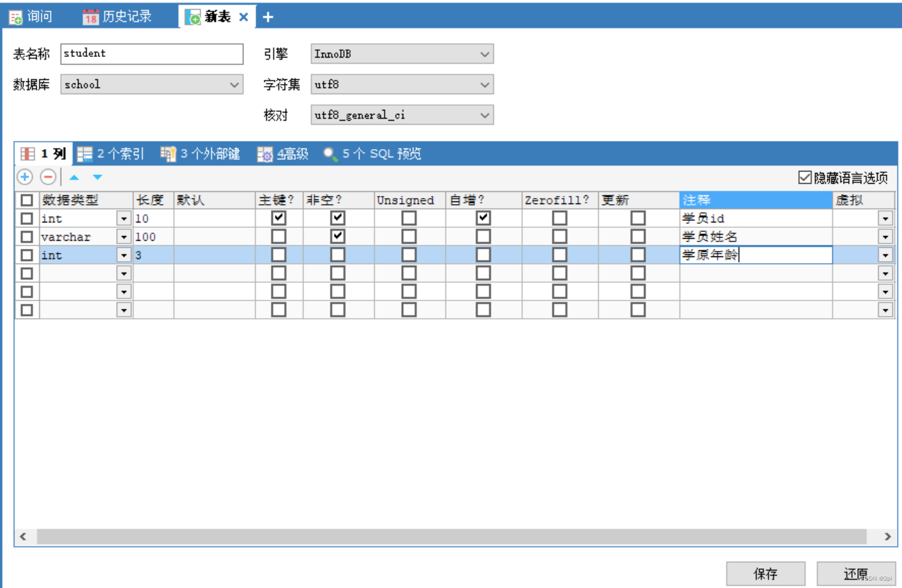The image size is (902, 588).
Task: Check Zerofill for the int 10 row
Action: pos(559,218)
